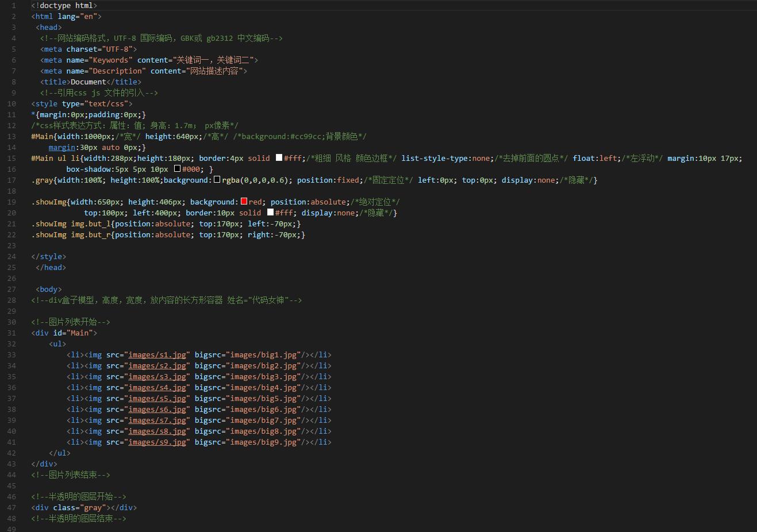Place cursor in the Document title text
757x532 pixels.
[89, 82]
